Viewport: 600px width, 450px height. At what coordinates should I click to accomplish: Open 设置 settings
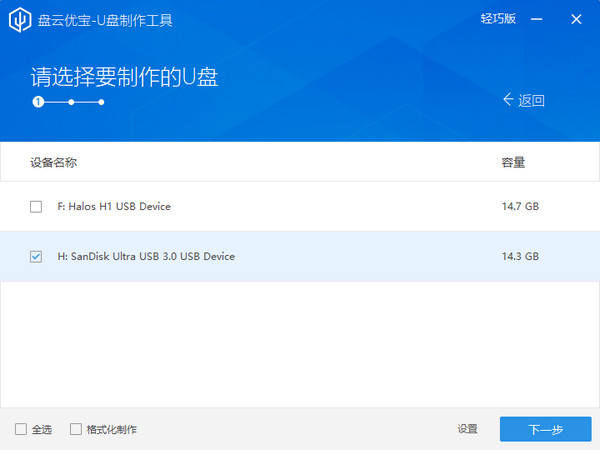click(x=468, y=429)
